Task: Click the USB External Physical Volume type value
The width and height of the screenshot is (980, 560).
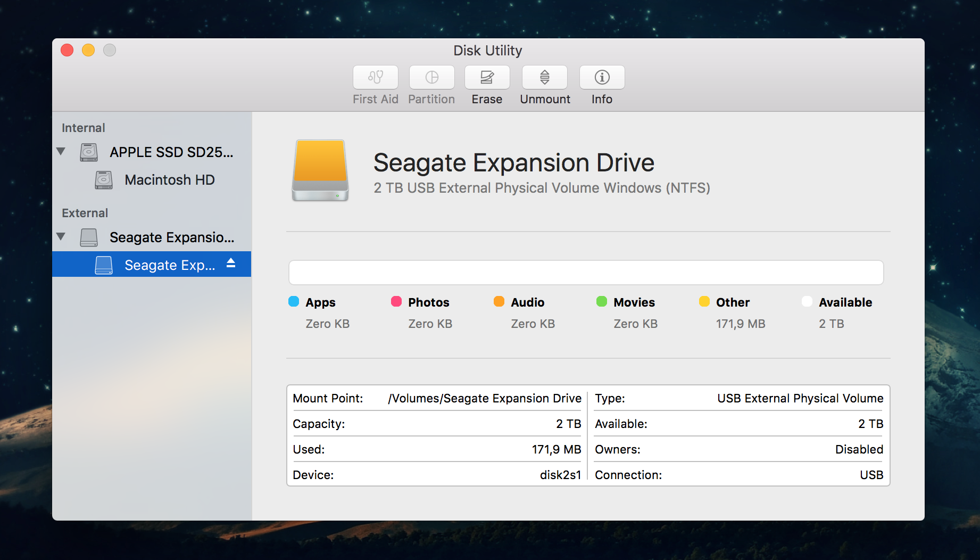Action: [800, 398]
